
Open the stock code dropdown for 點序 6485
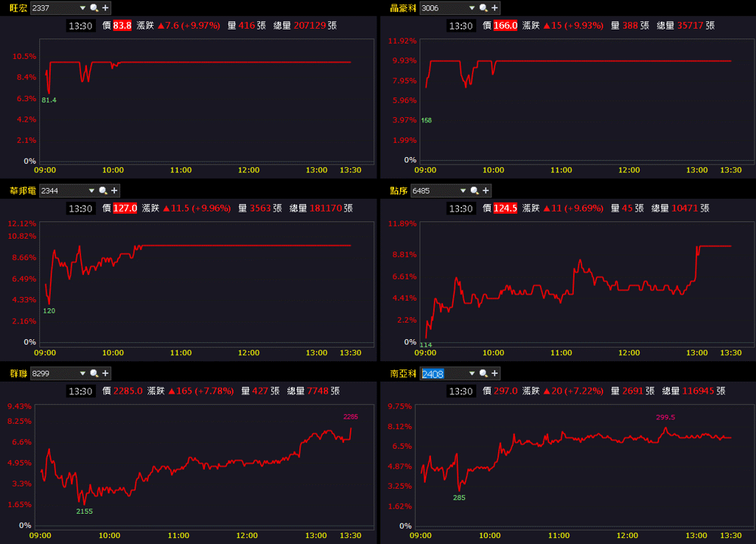click(463, 190)
